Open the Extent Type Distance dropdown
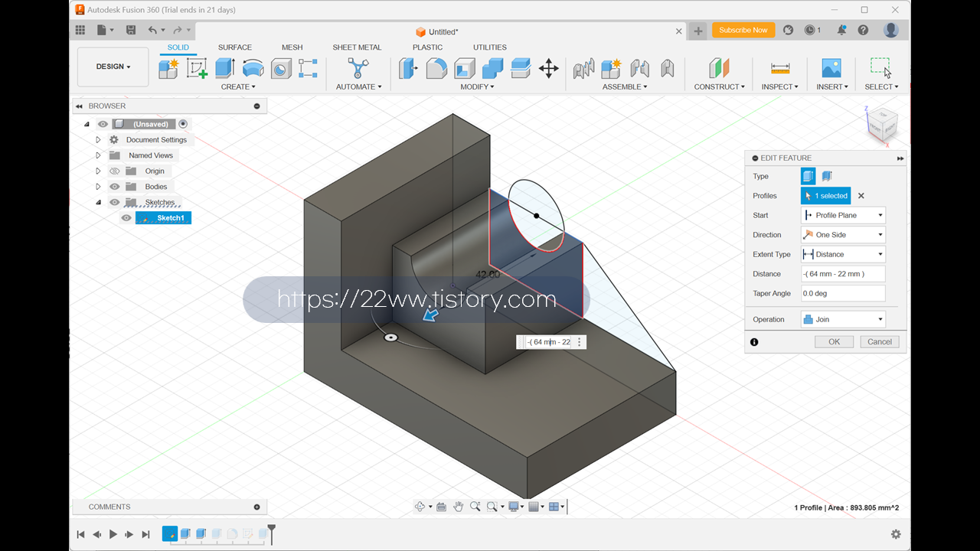 (843, 254)
